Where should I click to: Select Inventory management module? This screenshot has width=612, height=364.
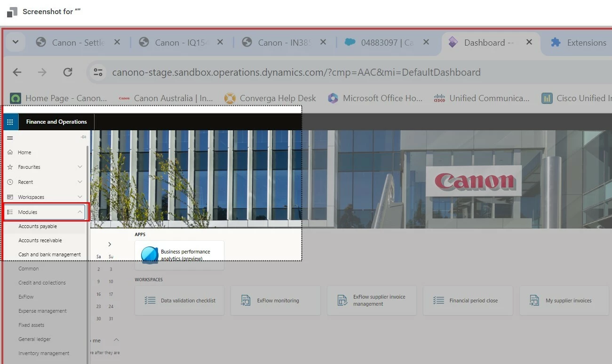(x=45, y=353)
